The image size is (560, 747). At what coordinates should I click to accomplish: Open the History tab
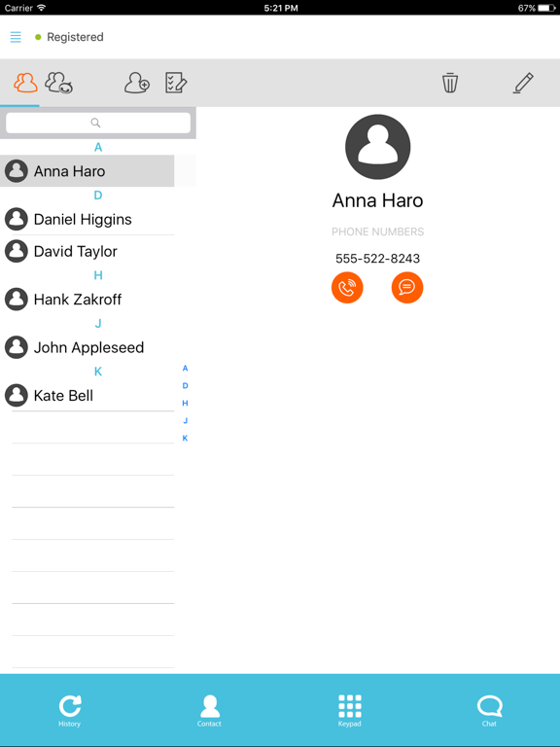pos(70,710)
